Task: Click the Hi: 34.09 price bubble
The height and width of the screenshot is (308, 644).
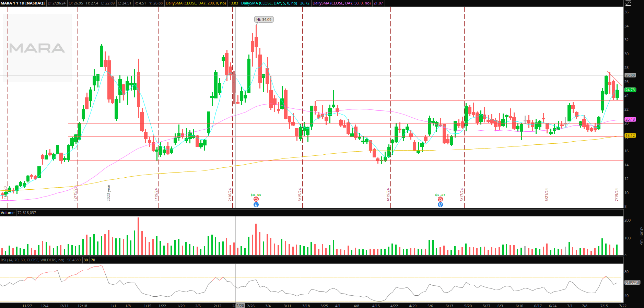Action: click(264, 20)
